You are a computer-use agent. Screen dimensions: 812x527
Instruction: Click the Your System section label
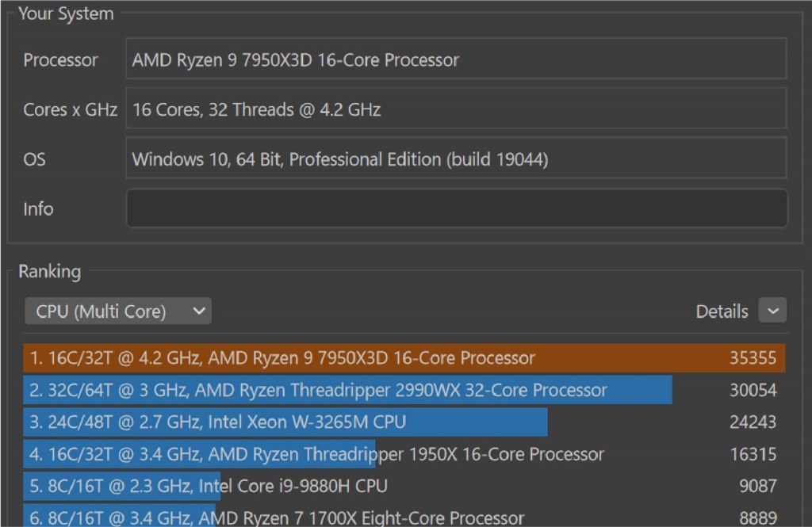click(66, 13)
